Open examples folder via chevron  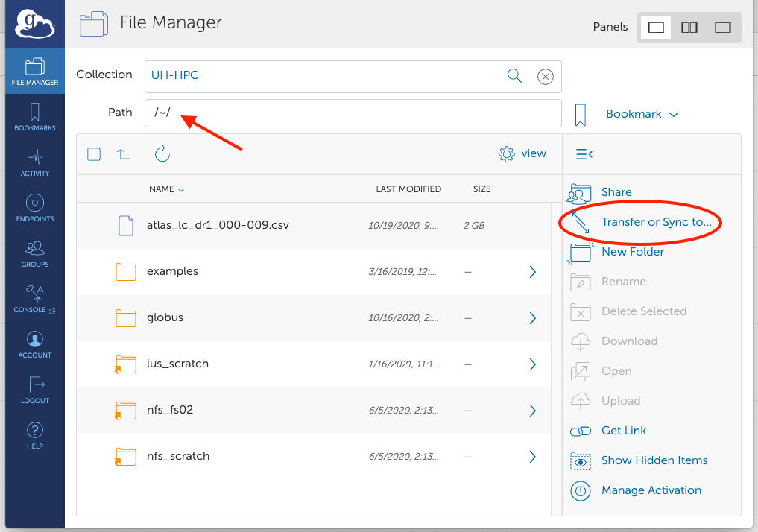[532, 272]
